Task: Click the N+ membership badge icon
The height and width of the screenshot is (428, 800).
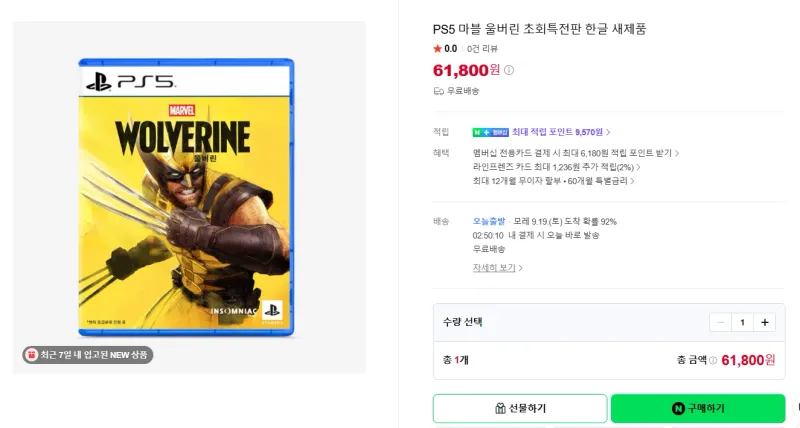Action: (490, 132)
